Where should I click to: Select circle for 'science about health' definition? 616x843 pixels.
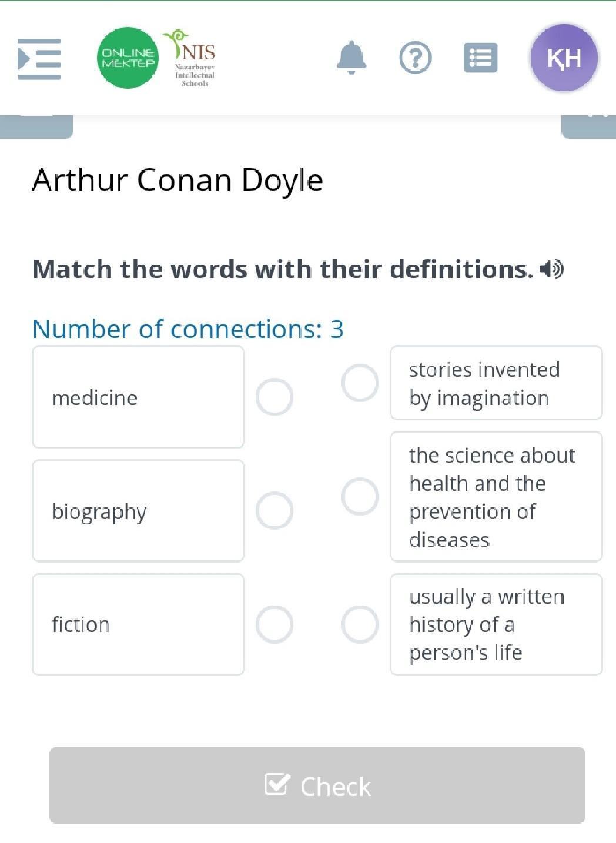click(x=360, y=496)
